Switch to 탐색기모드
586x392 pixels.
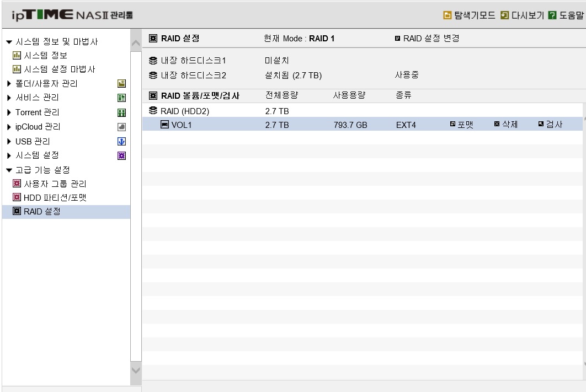[x=474, y=15]
